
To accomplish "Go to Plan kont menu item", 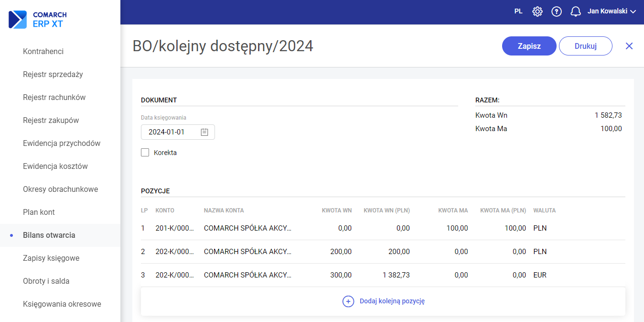I will coord(39,212).
